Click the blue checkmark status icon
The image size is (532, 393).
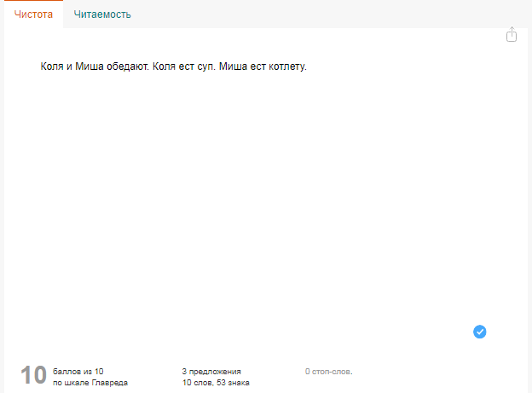[x=479, y=332]
